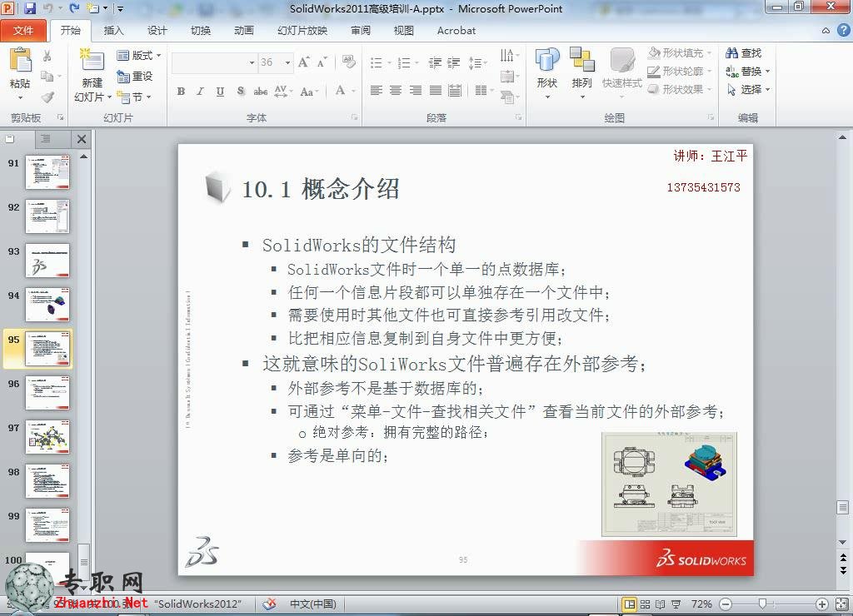
Task: Minimize the ribbon with the caret arrow
Action: coord(826,31)
